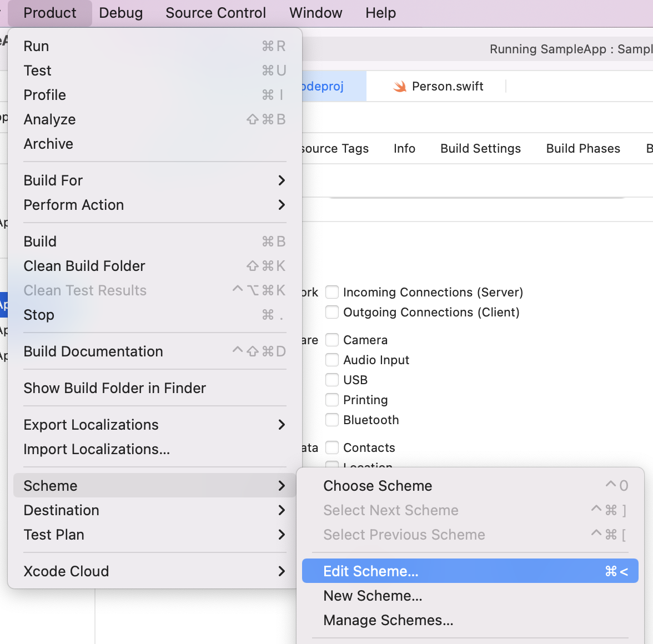Toggle the Audio Input checkbox
Viewport: 653px width, 644px height.
click(x=332, y=360)
